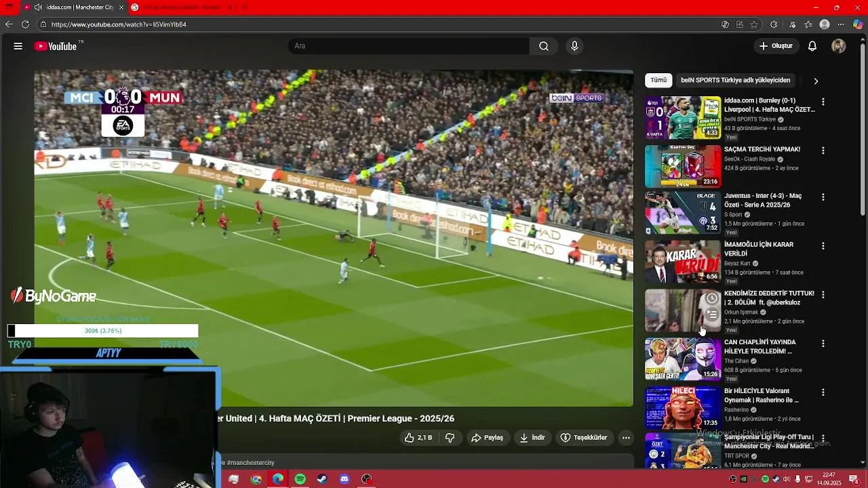
Task: Open options for CAN CHAPLIN'İ YAYINDA video
Action: pyautogui.click(x=823, y=344)
